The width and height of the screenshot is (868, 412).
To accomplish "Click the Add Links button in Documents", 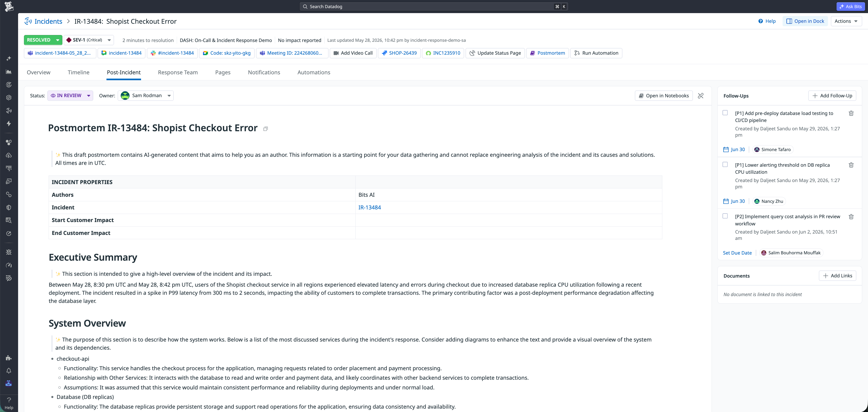I will pos(837,276).
